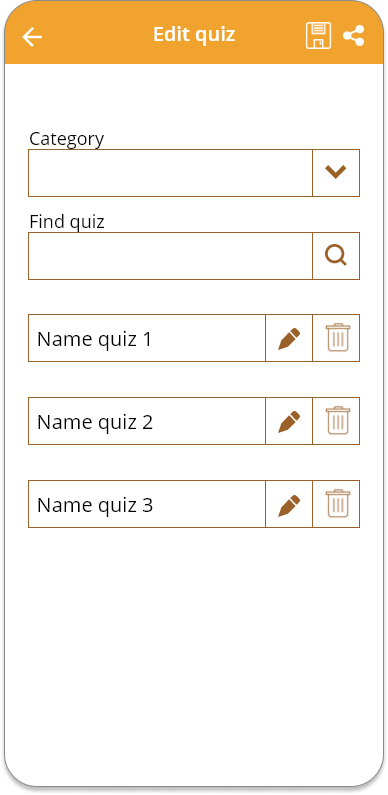This screenshot has width=388, height=795.
Task: Select the Name quiz 1 entry
Action: (147, 338)
